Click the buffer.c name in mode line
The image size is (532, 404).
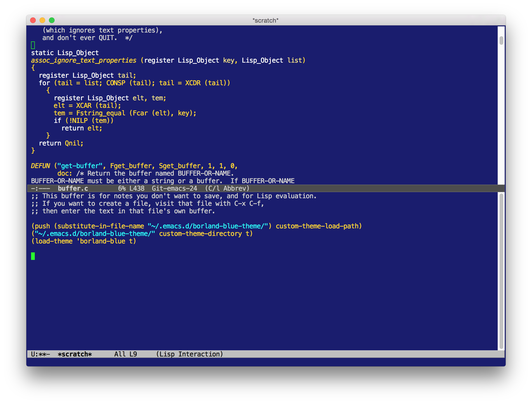pyautogui.click(x=73, y=189)
